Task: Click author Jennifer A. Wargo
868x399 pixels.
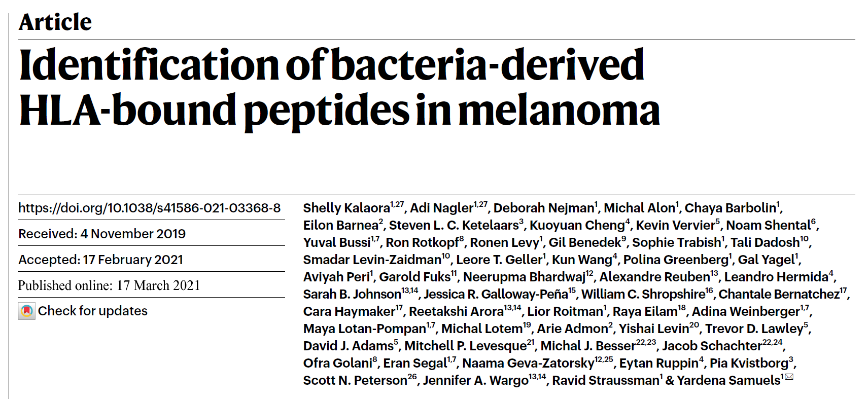Action: pos(475,380)
